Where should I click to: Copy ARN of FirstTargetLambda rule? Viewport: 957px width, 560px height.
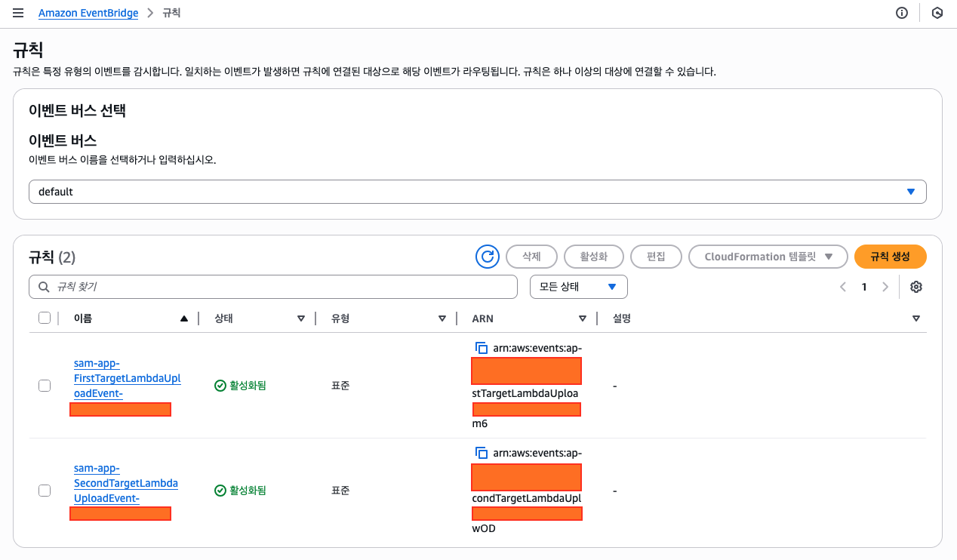481,348
